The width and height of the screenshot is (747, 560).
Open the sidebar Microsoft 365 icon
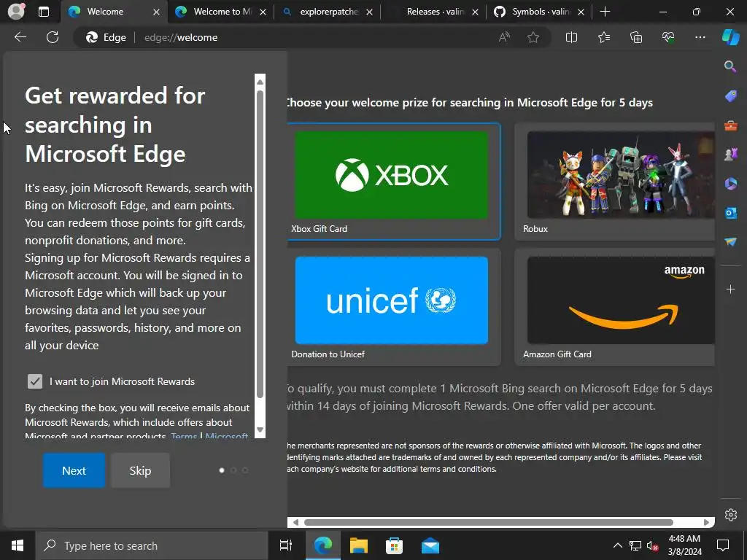coord(730,184)
